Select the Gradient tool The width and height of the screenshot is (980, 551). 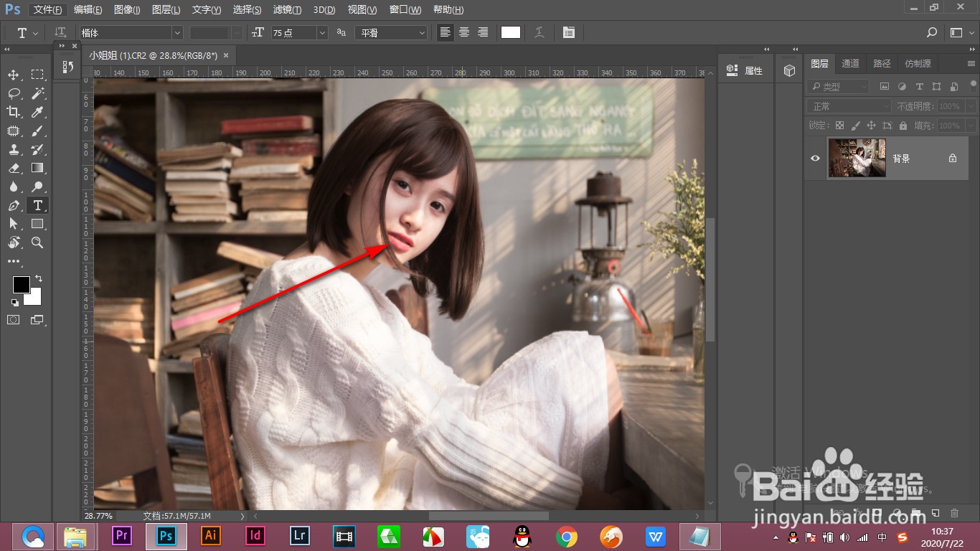[x=37, y=168]
